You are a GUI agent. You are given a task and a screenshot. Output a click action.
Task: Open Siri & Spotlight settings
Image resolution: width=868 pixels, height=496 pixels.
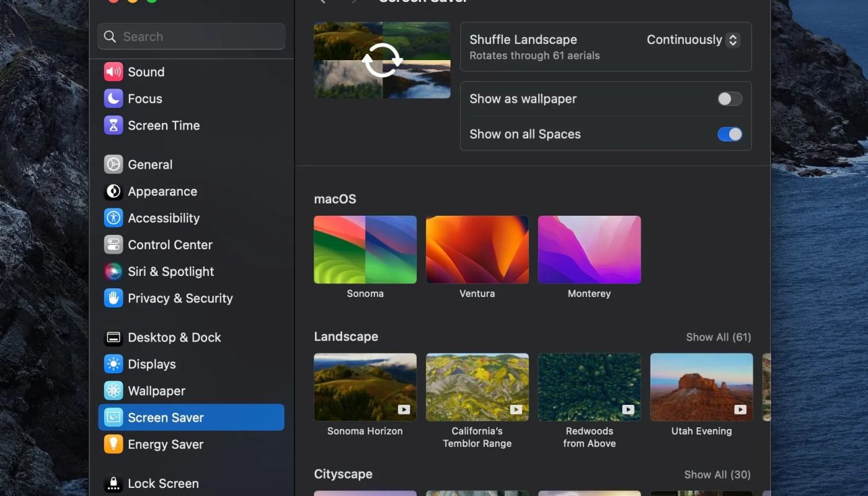[x=191, y=271]
